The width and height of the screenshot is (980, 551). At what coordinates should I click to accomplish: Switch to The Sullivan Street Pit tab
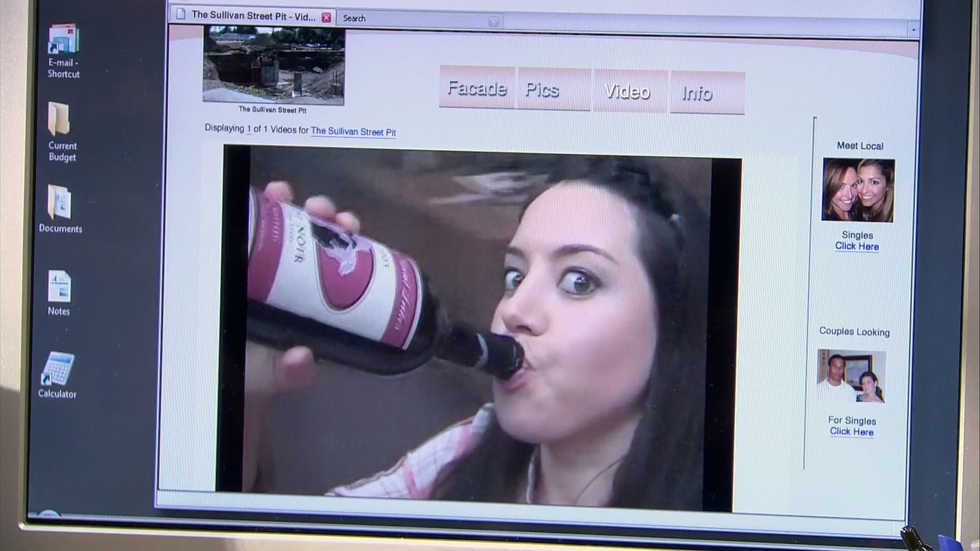pos(253,16)
